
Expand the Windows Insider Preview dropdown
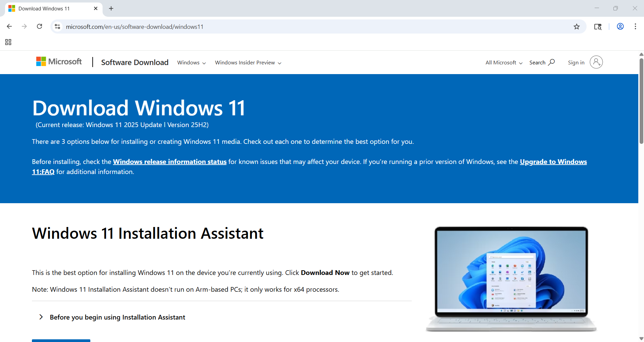248,63
